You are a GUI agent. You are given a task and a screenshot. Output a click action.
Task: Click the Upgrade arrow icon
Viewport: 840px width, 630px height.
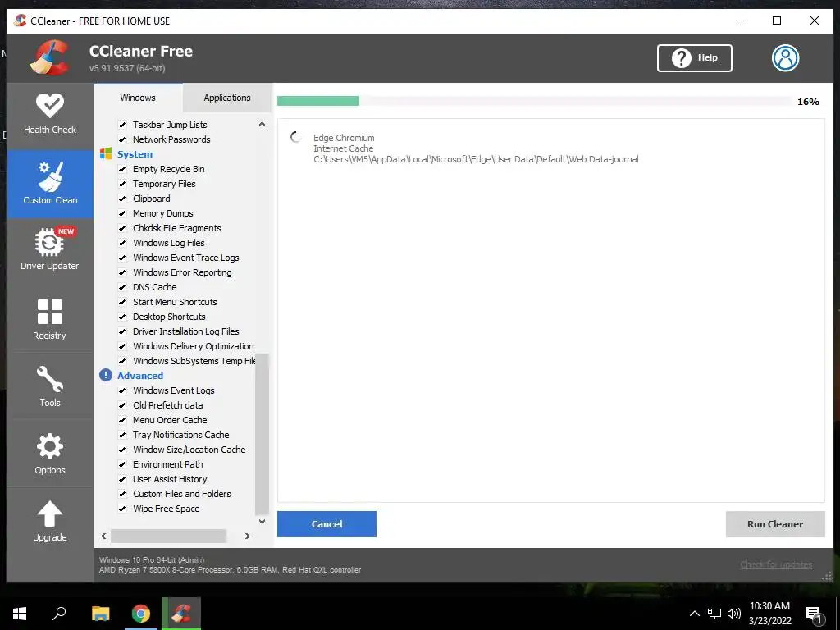[50, 514]
